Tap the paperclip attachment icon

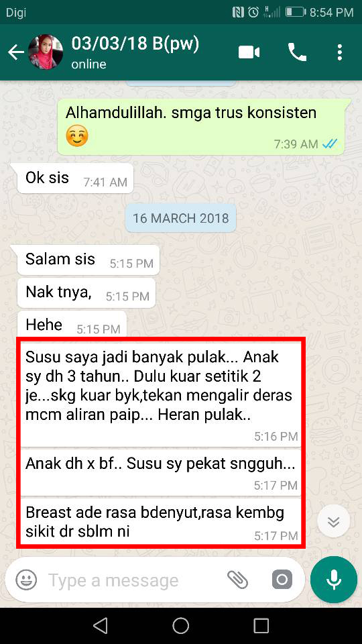[237, 580]
